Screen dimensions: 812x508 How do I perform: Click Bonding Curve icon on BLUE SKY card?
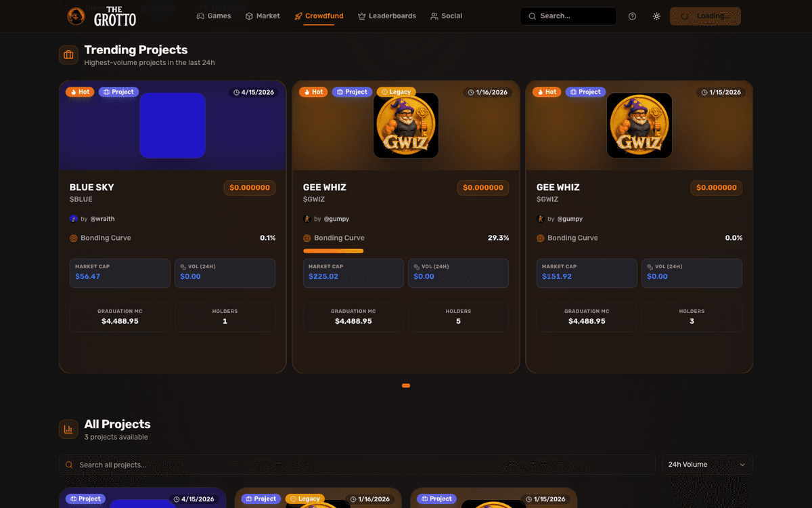[x=74, y=238]
